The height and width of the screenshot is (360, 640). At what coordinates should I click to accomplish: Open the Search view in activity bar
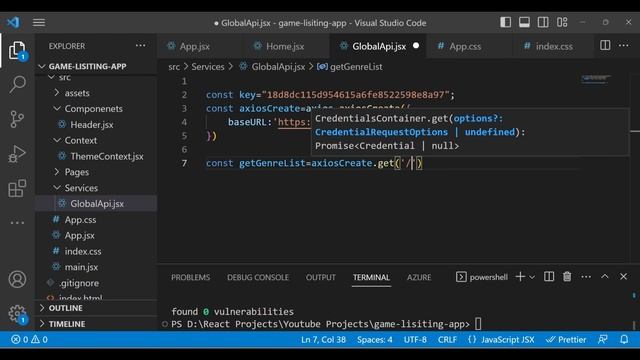(x=17, y=84)
